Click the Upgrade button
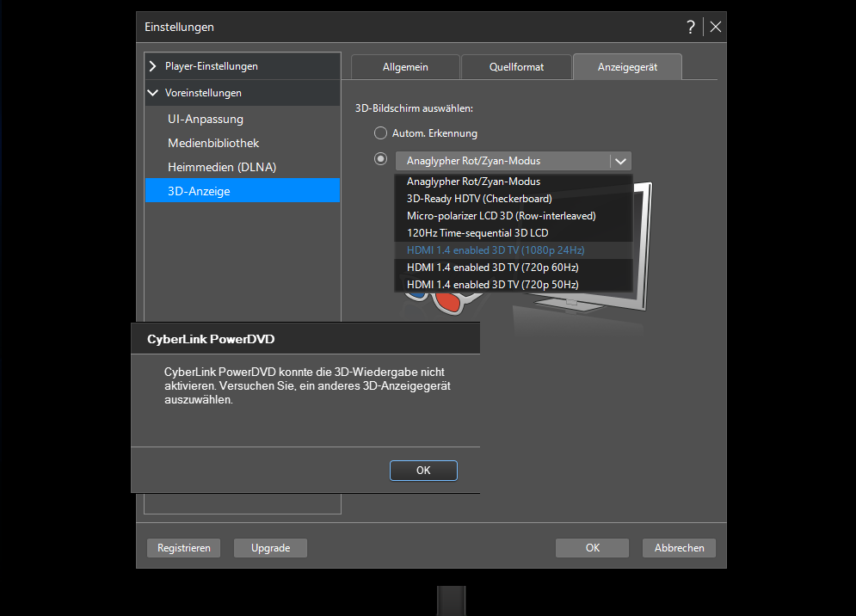 (x=270, y=548)
